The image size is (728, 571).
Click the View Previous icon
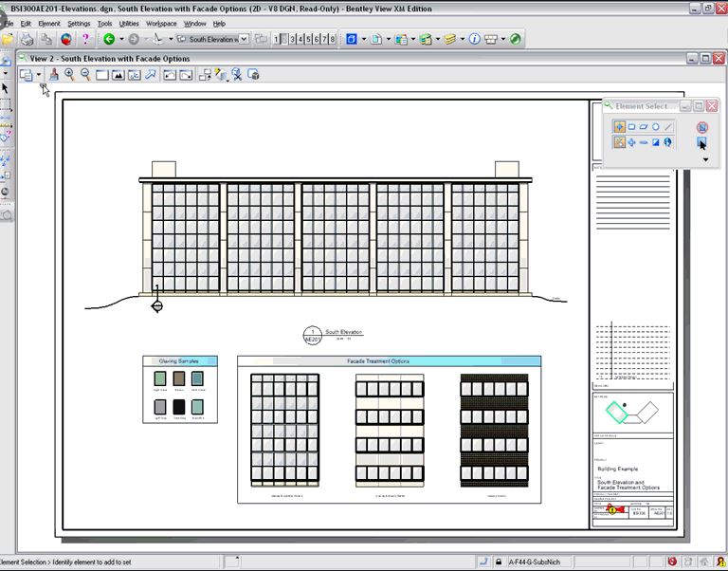(x=168, y=74)
